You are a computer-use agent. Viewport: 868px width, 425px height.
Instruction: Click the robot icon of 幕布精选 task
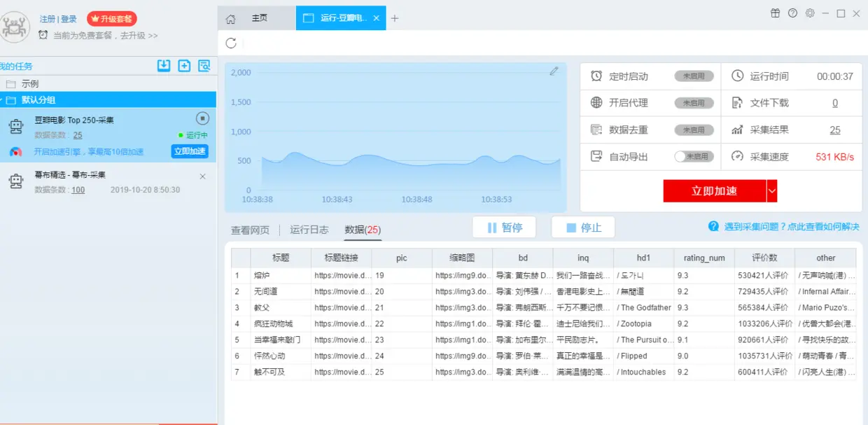pos(15,181)
